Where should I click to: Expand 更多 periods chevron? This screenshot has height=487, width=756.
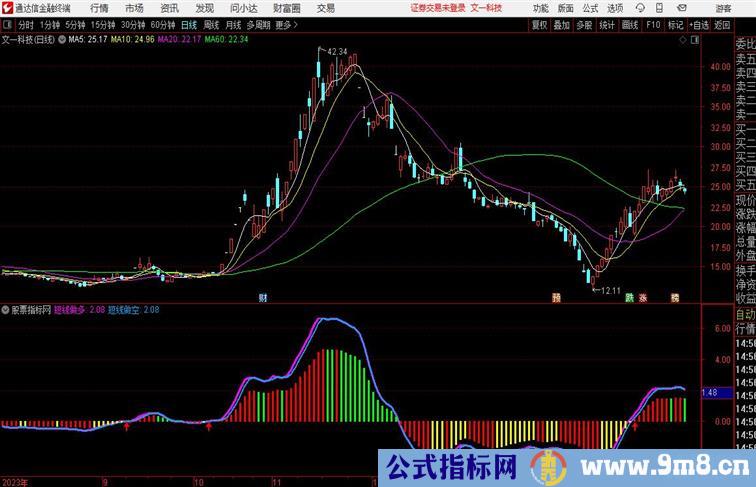(286, 25)
